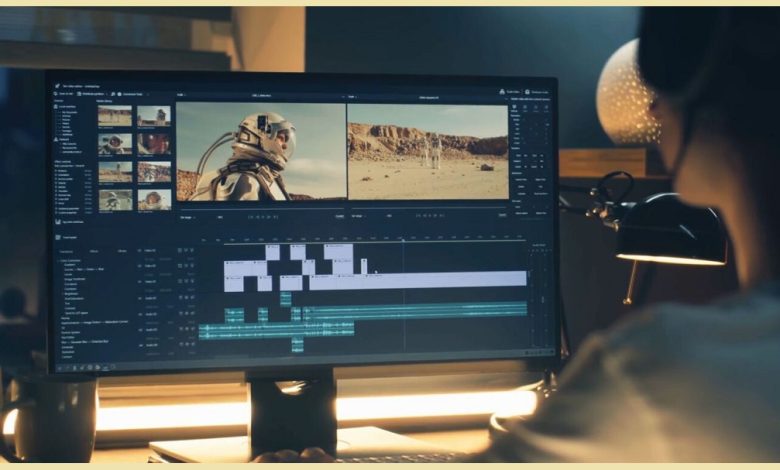
Task: Select the long teal audio clip right of the playhead
Action: pos(415,309)
